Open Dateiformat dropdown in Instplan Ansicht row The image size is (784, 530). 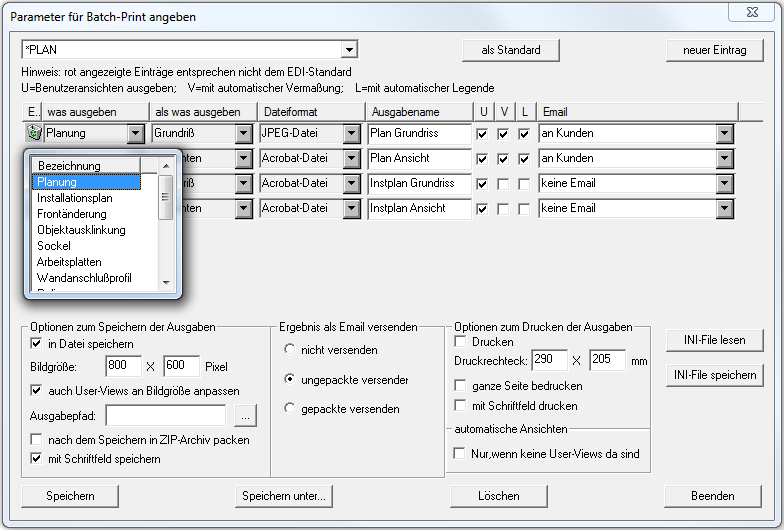click(352, 208)
